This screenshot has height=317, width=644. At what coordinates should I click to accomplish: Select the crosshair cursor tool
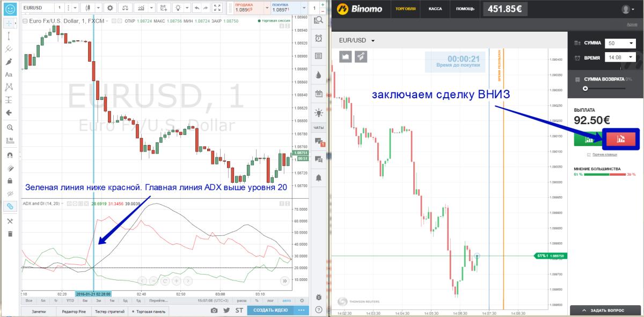[9, 24]
